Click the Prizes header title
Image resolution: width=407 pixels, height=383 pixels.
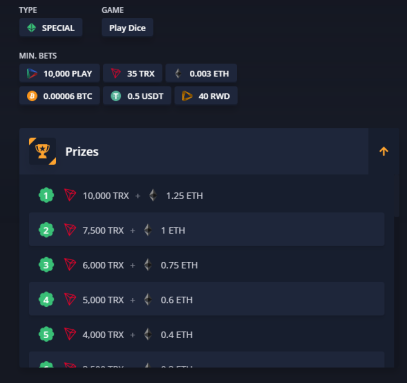(x=82, y=152)
